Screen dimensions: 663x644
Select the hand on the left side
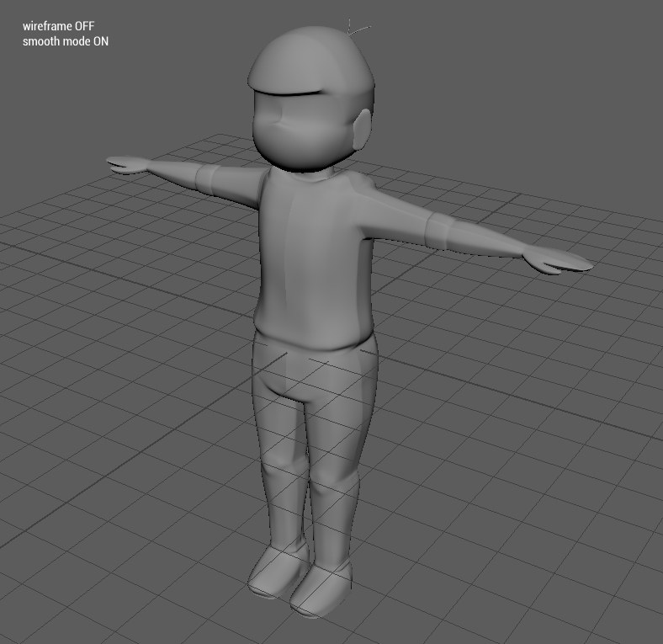pos(129,164)
